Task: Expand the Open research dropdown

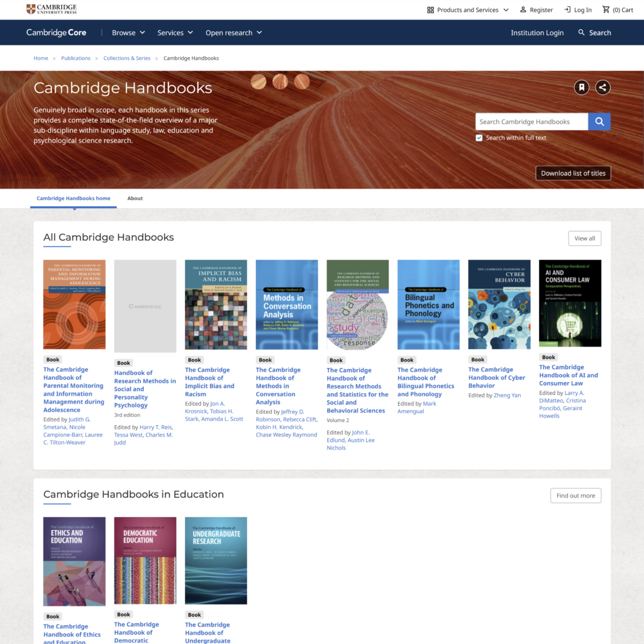Action: point(233,32)
